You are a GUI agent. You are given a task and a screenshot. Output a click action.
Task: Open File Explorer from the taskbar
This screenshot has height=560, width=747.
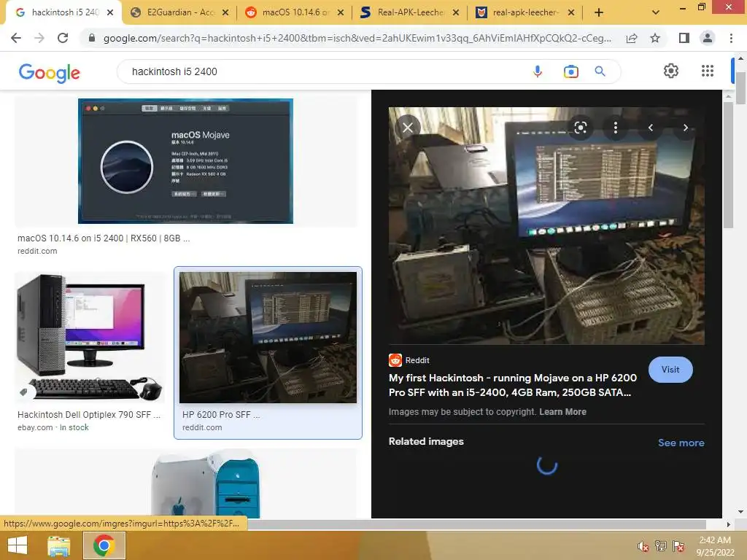coord(59,545)
